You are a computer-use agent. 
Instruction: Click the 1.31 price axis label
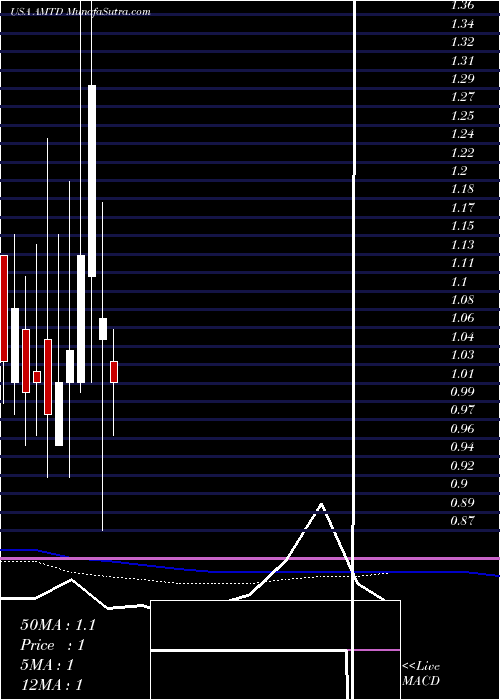point(462,60)
